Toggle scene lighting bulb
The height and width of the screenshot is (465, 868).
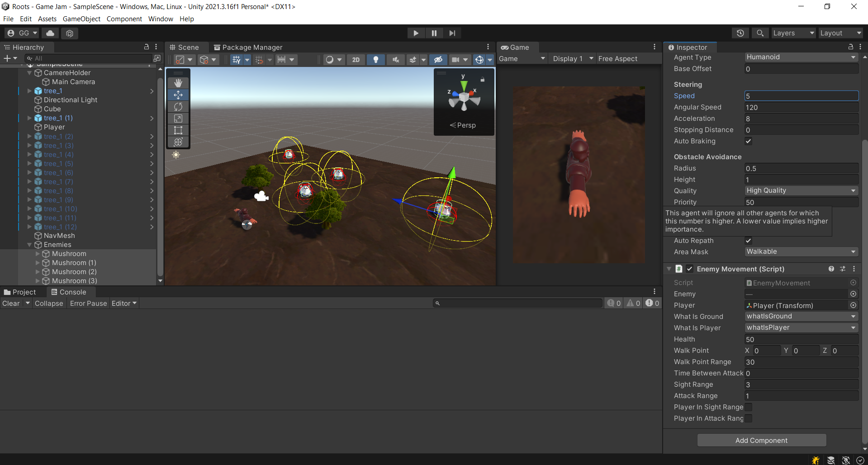click(x=376, y=60)
